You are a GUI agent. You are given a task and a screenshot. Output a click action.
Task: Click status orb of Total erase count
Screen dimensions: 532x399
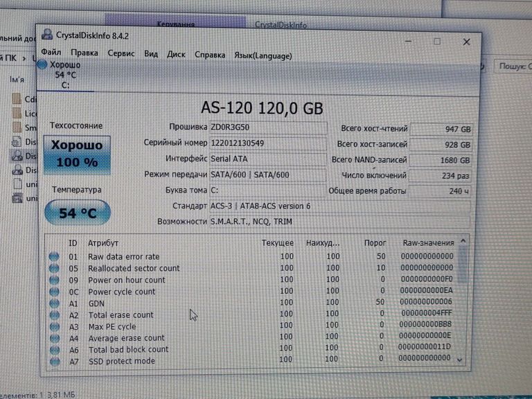[55, 315]
